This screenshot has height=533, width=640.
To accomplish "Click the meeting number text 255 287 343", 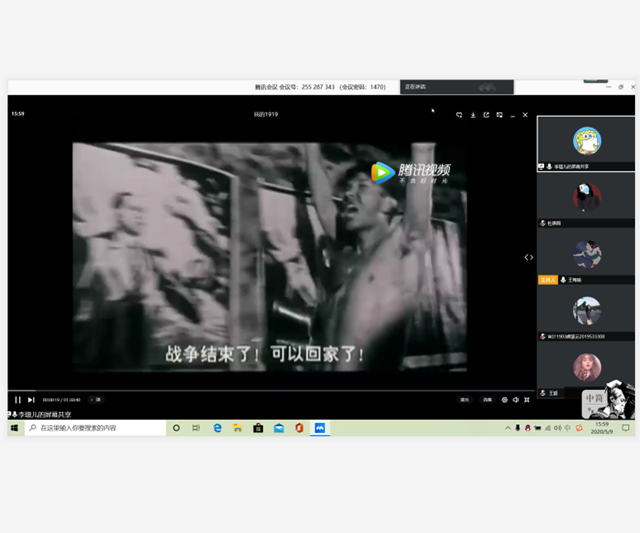I will tap(318, 87).
